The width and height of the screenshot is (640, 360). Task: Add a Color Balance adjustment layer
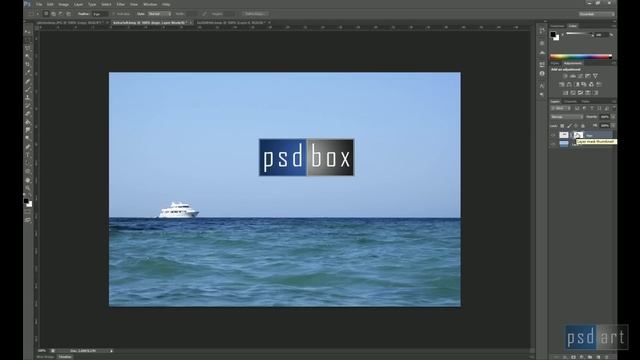(569, 84)
